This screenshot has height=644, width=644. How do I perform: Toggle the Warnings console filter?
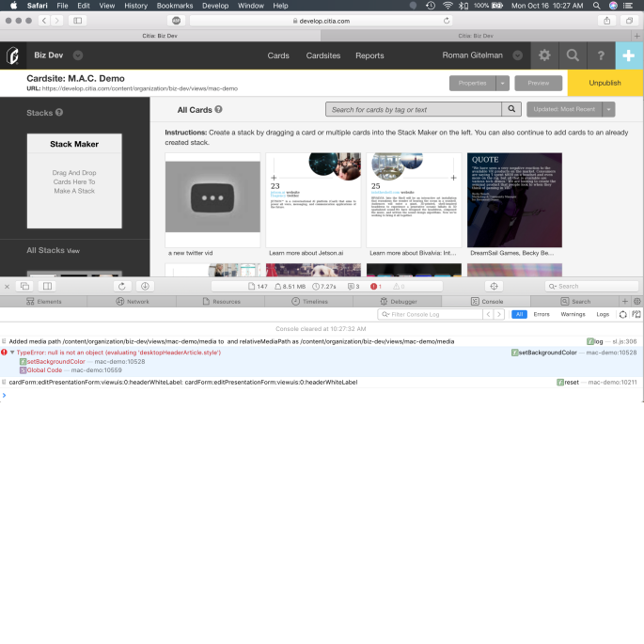(573, 314)
